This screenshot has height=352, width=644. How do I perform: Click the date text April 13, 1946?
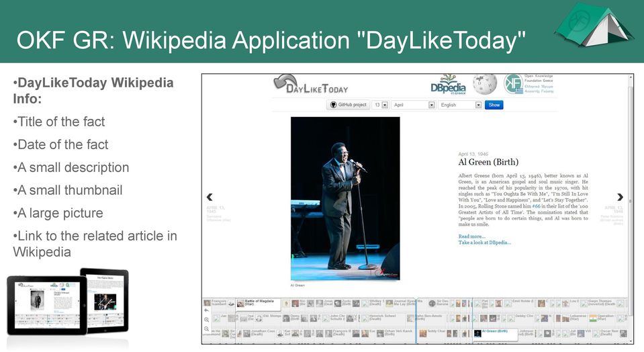[473, 154]
